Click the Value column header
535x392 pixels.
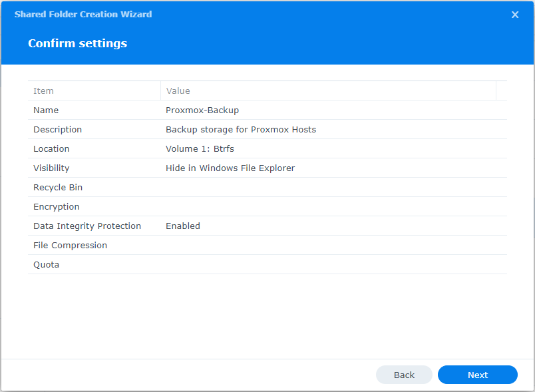click(176, 91)
